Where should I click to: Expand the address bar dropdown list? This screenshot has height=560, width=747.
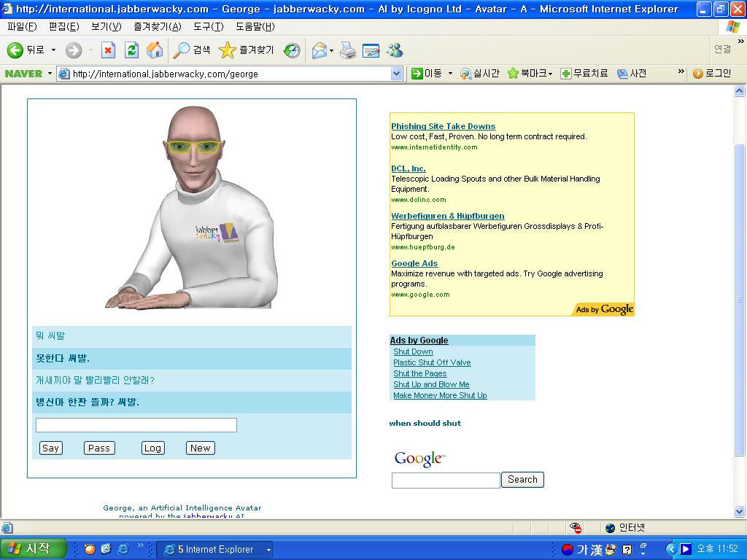tap(396, 74)
